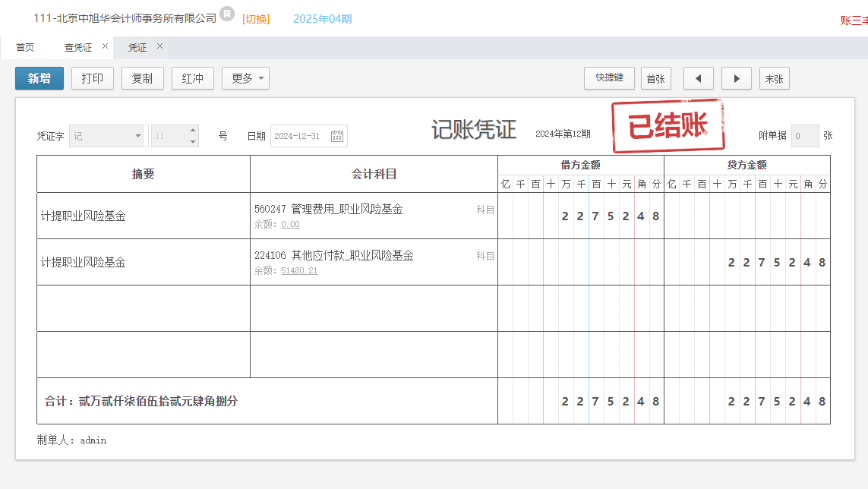Switch to the 首页 tab
The width and height of the screenshot is (868, 489).
[25, 47]
